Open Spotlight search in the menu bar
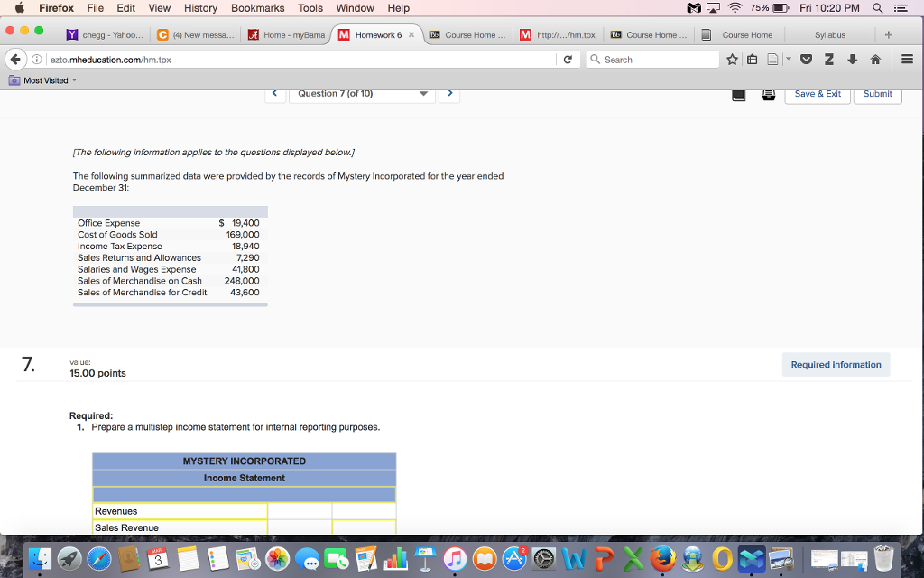Viewport: 924px width, 578px height. (877, 8)
